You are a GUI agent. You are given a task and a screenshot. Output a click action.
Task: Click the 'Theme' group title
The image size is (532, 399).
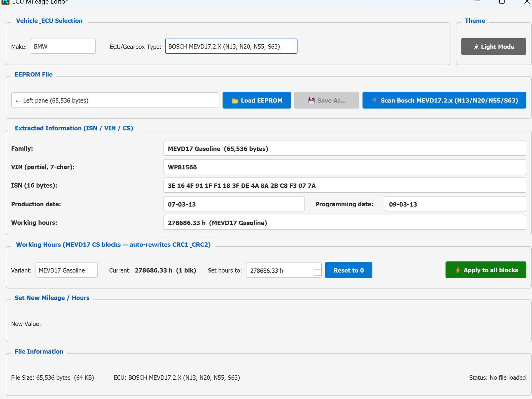click(475, 21)
